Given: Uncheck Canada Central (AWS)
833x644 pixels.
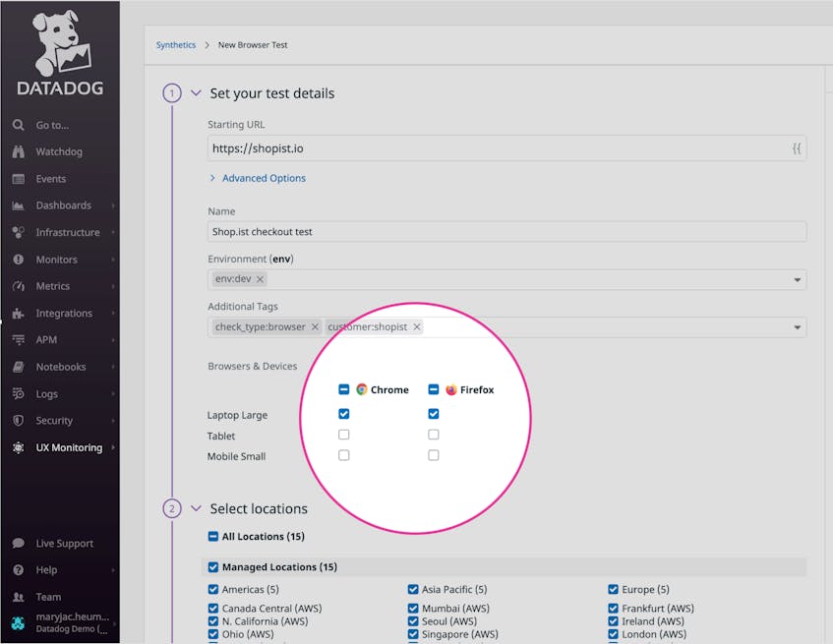Looking at the screenshot, I should (x=213, y=609).
